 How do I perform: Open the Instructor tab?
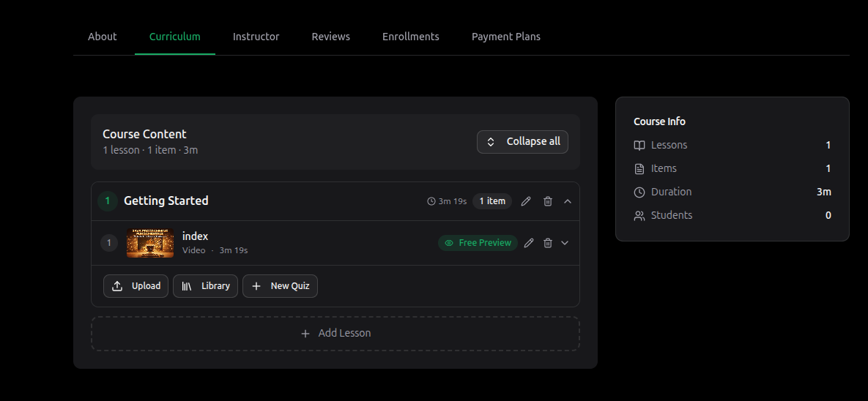coord(256,37)
